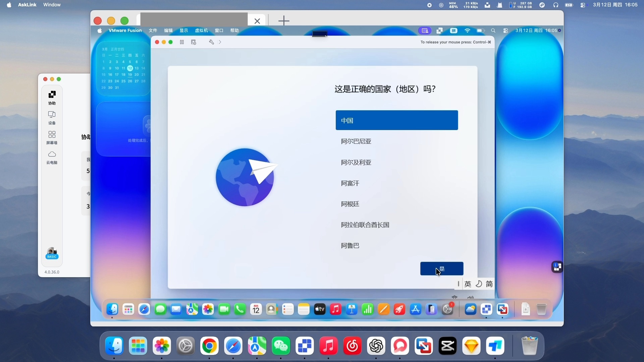Image resolution: width=644 pixels, height=362 pixels.
Task: Open System Settings with badge in remote dock
Action: coord(448,309)
